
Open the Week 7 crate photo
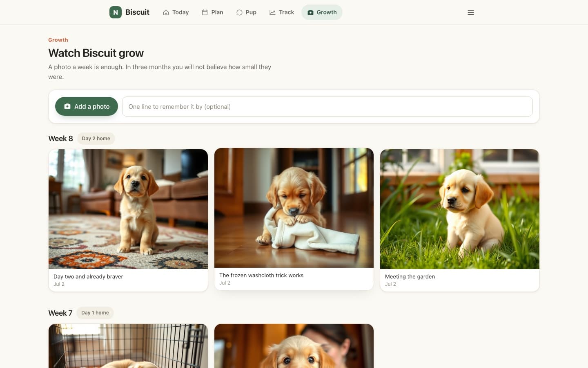[128, 346]
